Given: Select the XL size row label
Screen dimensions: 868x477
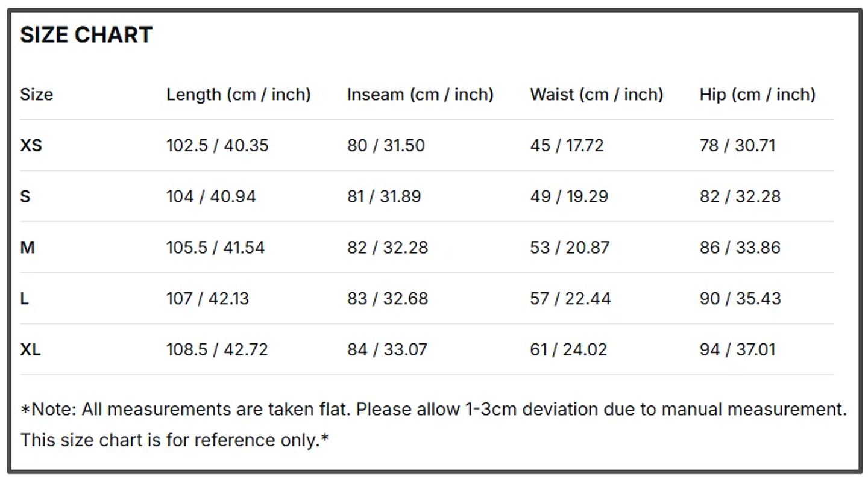Looking at the screenshot, I should tap(30, 350).
